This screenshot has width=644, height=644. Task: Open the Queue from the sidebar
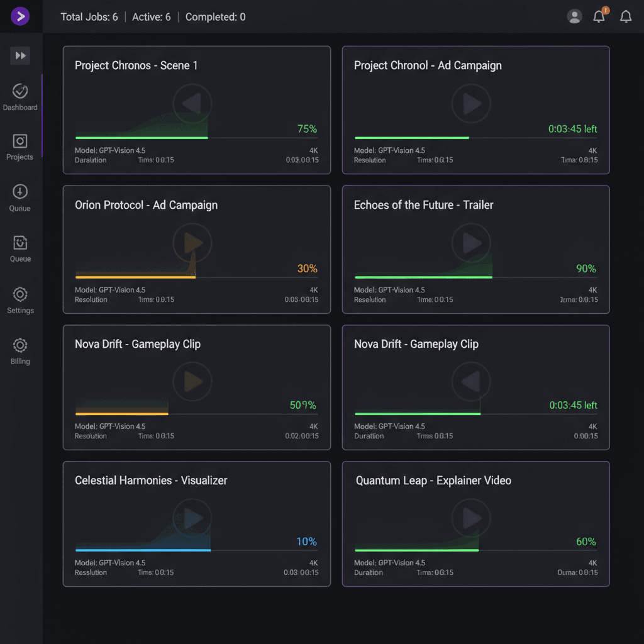[20, 196]
